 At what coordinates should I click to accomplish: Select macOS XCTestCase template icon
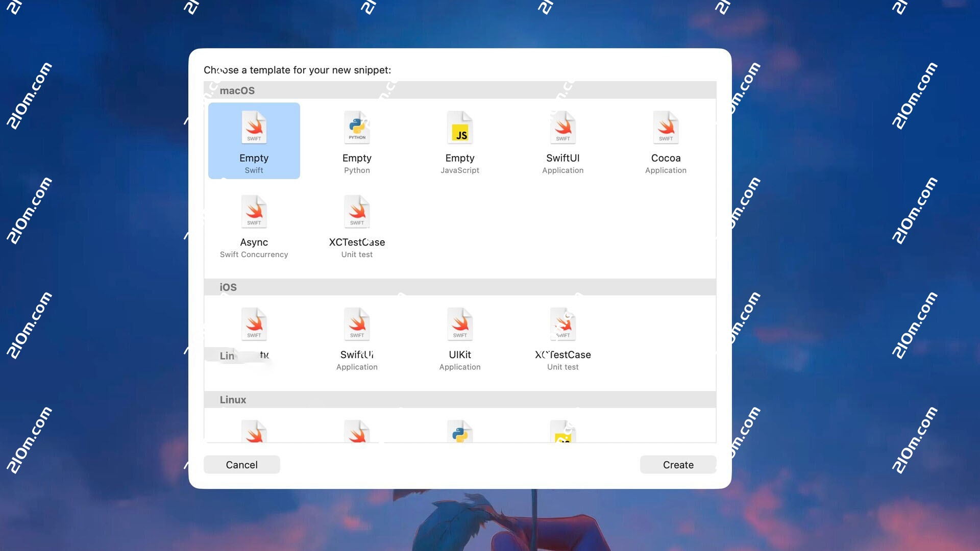click(357, 212)
